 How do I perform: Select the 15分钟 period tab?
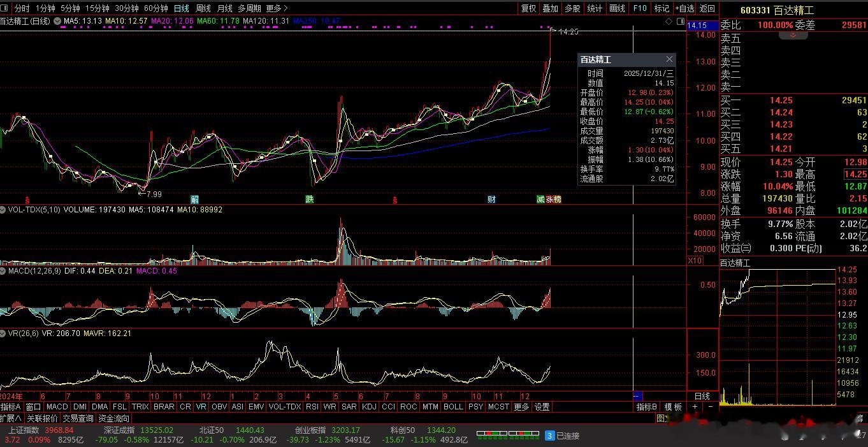pyautogui.click(x=97, y=8)
